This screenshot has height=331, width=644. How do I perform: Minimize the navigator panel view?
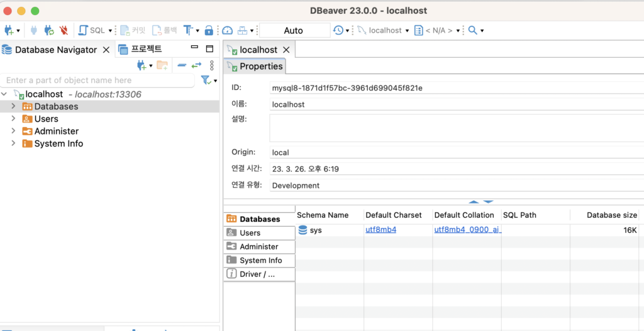[195, 47]
